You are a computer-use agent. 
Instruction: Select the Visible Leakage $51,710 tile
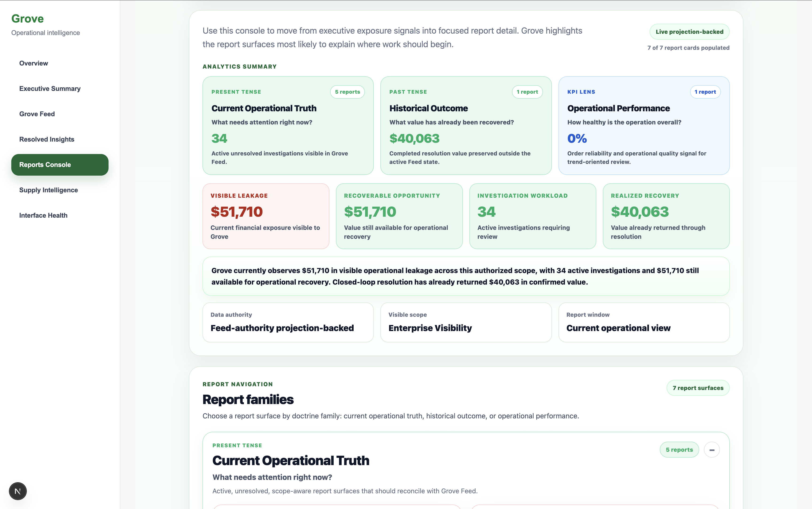[x=266, y=216]
